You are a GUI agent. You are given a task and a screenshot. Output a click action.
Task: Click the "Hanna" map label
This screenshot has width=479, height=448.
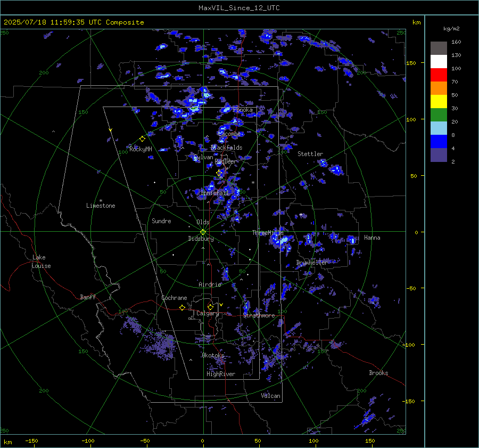372,238
